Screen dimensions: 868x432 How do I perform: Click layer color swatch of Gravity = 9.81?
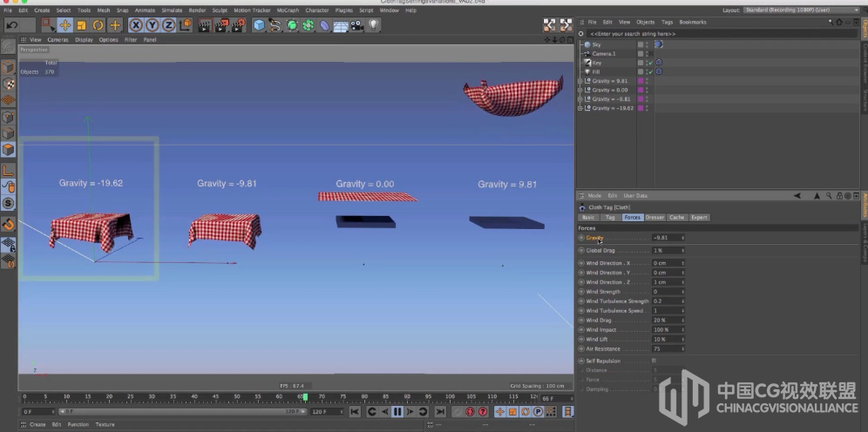point(641,81)
